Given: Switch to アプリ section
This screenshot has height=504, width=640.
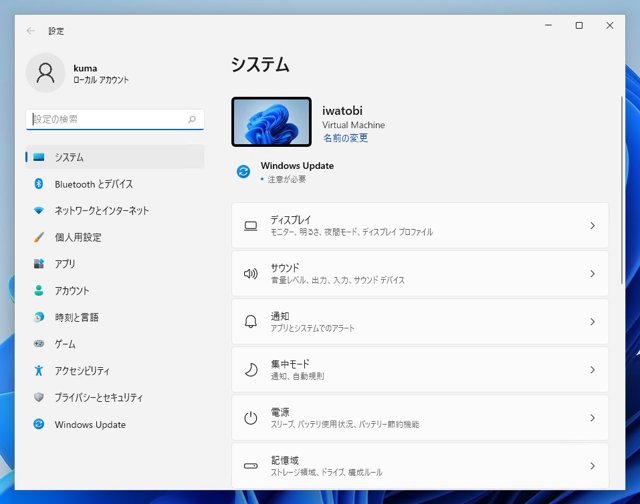Looking at the screenshot, I should [115, 264].
